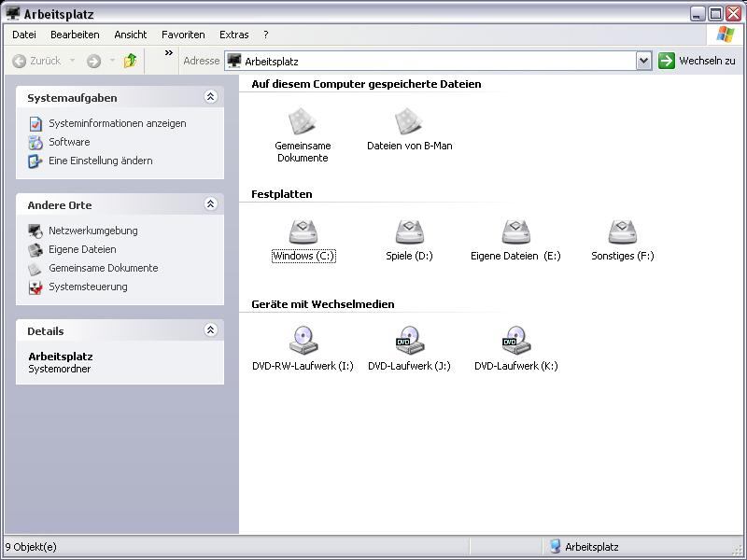747x560 pixels.
Task: Click the Eigene Dateien icon in Andere Orte
Action: point(35,250)
